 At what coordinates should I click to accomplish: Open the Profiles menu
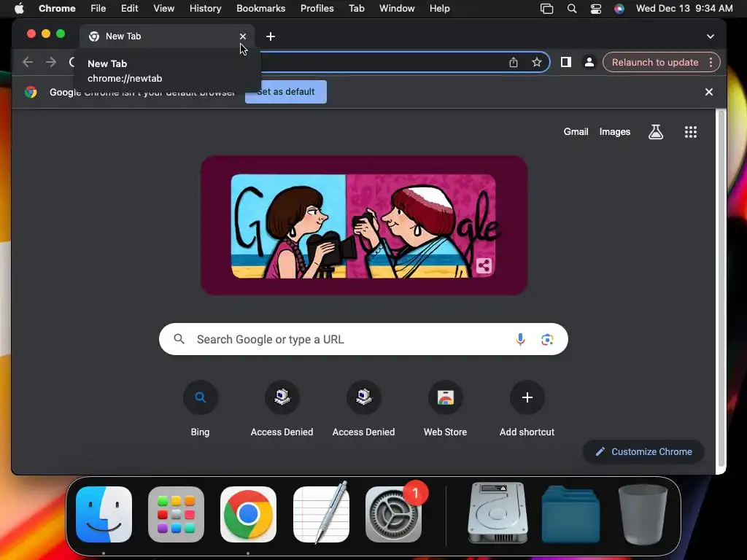317,8
